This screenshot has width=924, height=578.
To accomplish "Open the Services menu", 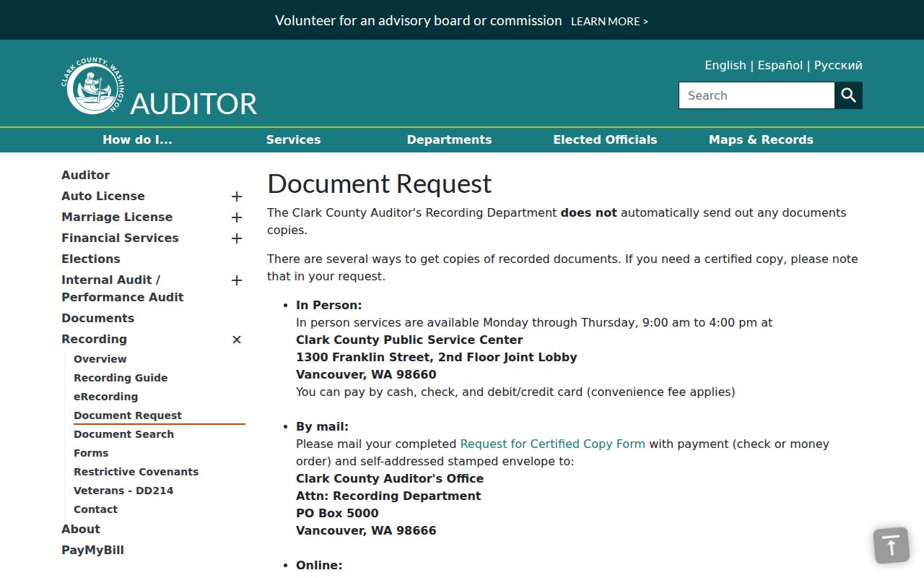I will 293,140.
